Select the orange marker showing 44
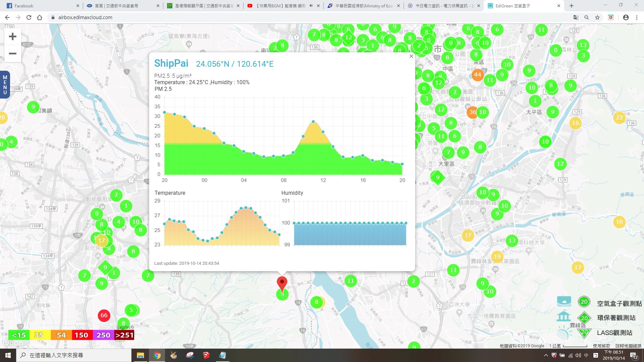The width and height of the screenshot is (644, 362). click(x=477, y=74)
